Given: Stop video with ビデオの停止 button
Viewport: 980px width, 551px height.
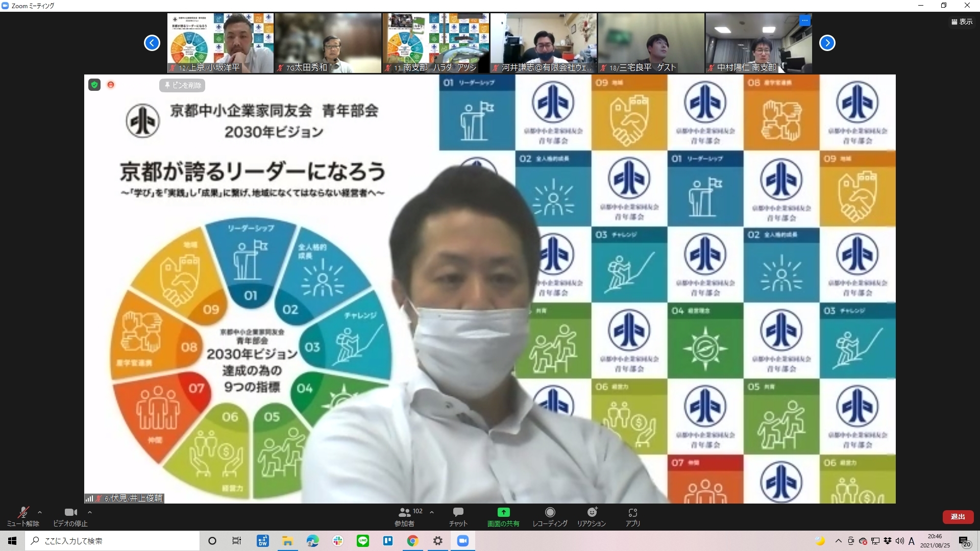Looking at the screenshot, I should tap(70, 516).
